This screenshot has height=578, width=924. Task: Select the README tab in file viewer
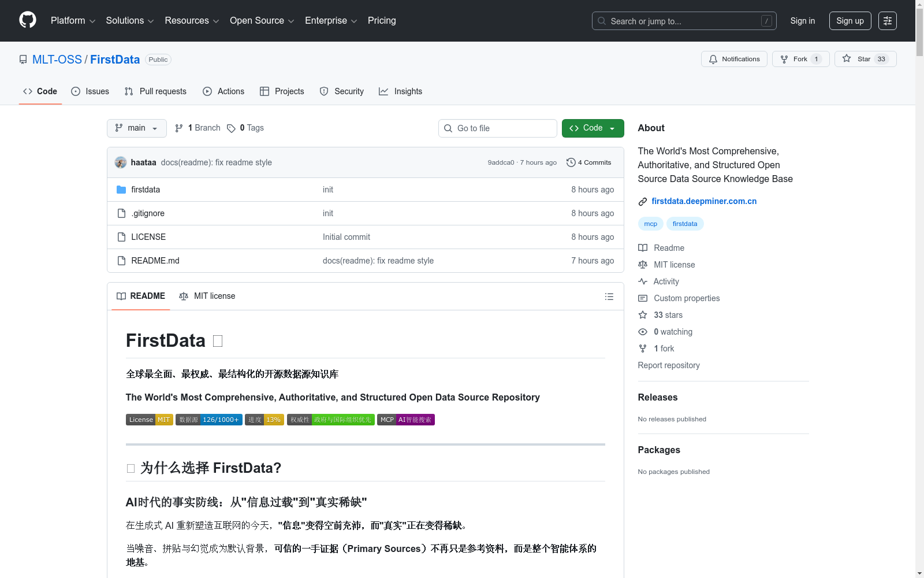[141, 297]
